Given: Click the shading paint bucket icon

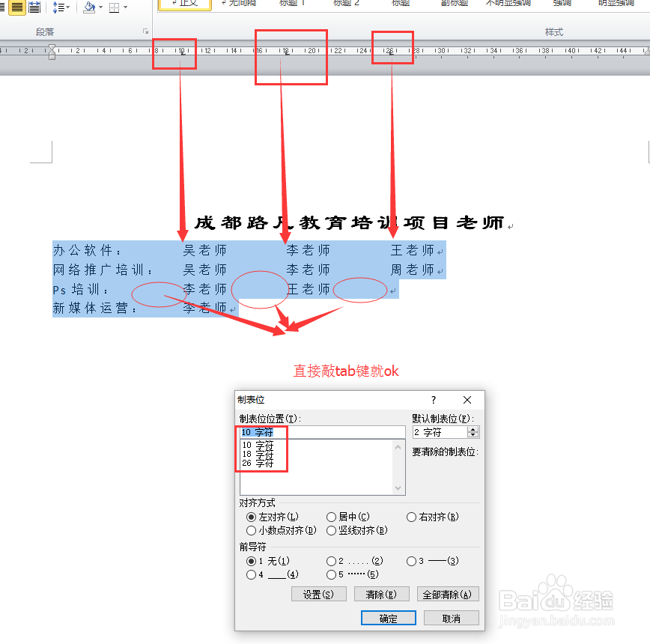Looking at the screenshot, I should pos(89,7).
